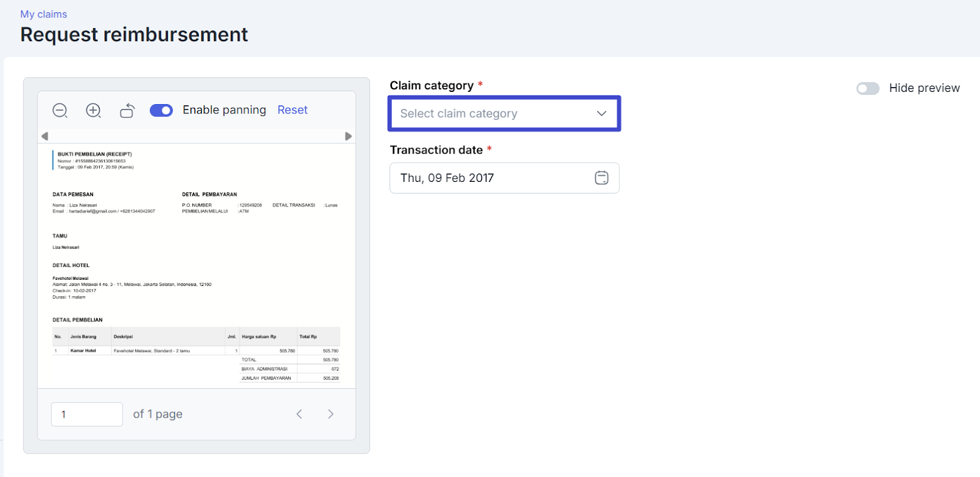
Task: Go to next receipt page
Action: point(331,414)
